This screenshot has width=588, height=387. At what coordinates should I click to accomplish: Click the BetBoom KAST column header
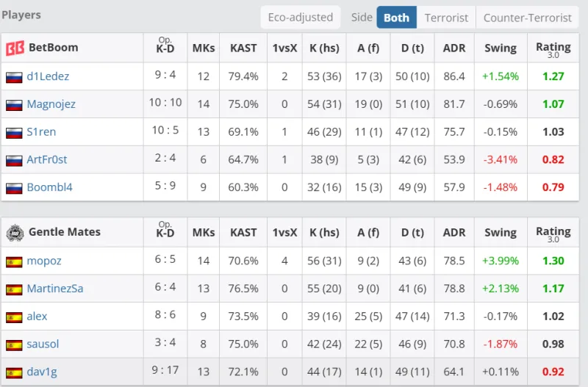(x=243, y=48)
